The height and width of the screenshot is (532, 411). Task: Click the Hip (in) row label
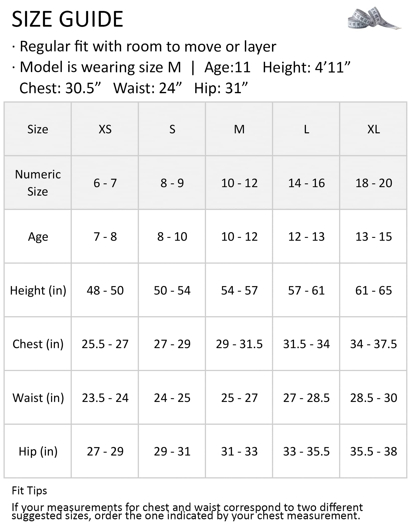coord(38,452)
